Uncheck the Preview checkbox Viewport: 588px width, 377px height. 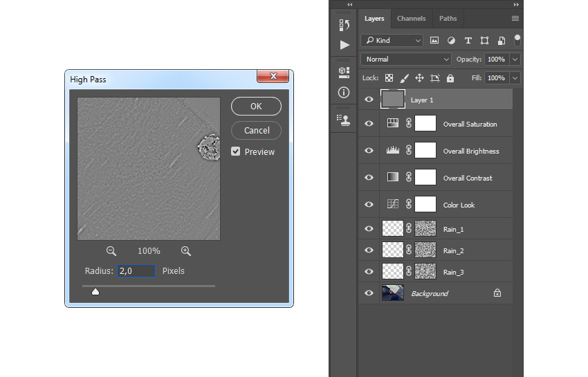[235, 151]
